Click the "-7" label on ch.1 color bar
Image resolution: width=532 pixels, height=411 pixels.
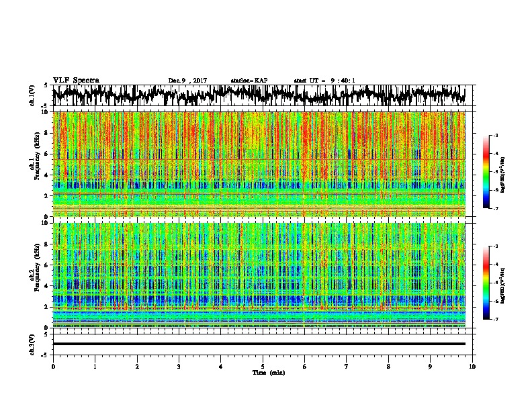point(496,208)
